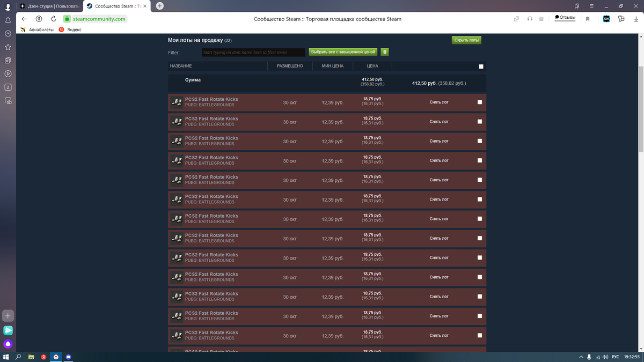Focus the Filter item name field

pos(253,53)
